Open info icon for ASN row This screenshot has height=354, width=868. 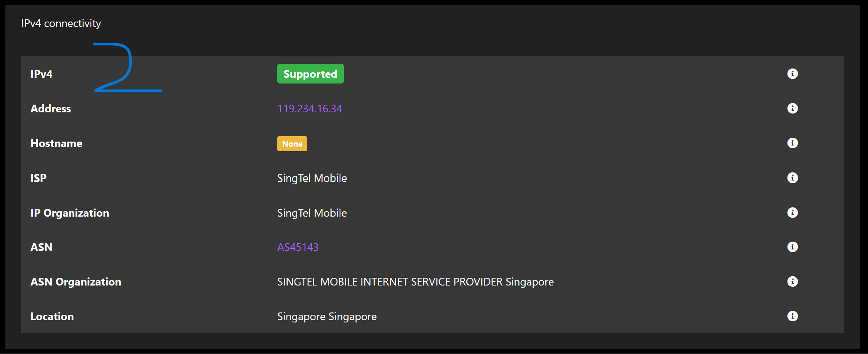coord(792,247)
